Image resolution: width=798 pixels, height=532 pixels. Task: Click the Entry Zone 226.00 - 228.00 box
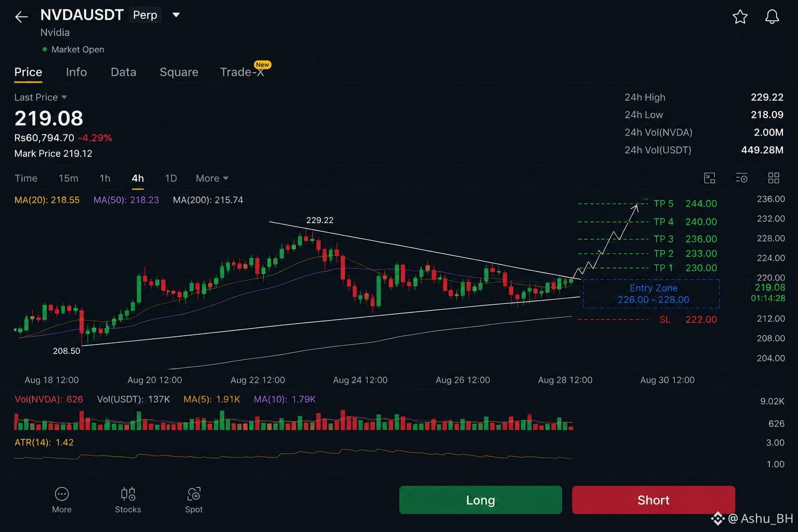coord(651,294)
